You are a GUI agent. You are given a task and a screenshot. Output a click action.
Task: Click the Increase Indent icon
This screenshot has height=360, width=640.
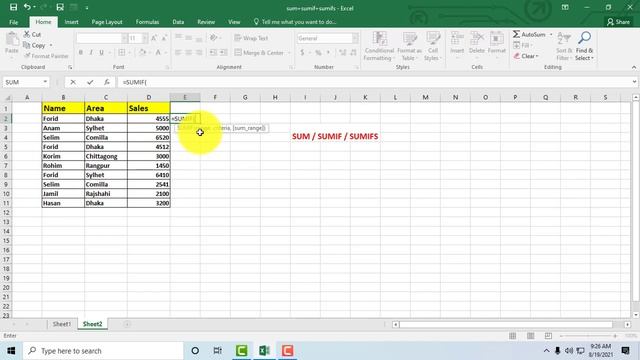(224, 52)
